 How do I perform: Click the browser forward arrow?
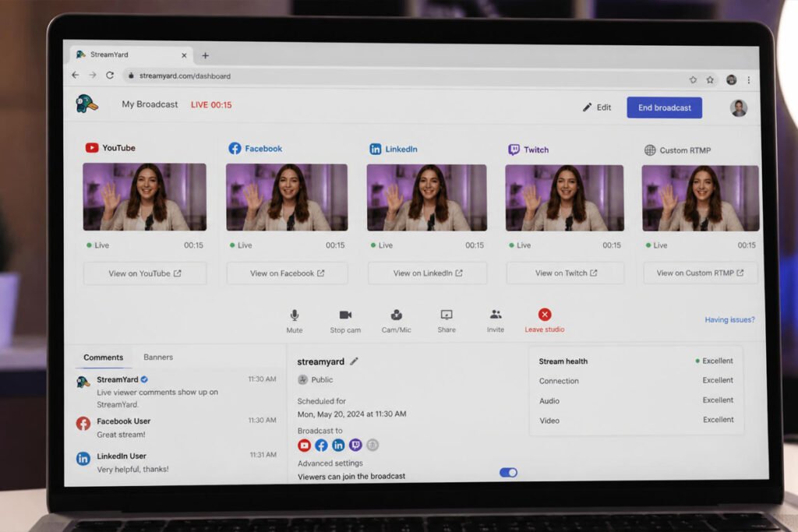pyautogui.click(x=93, y=75)
